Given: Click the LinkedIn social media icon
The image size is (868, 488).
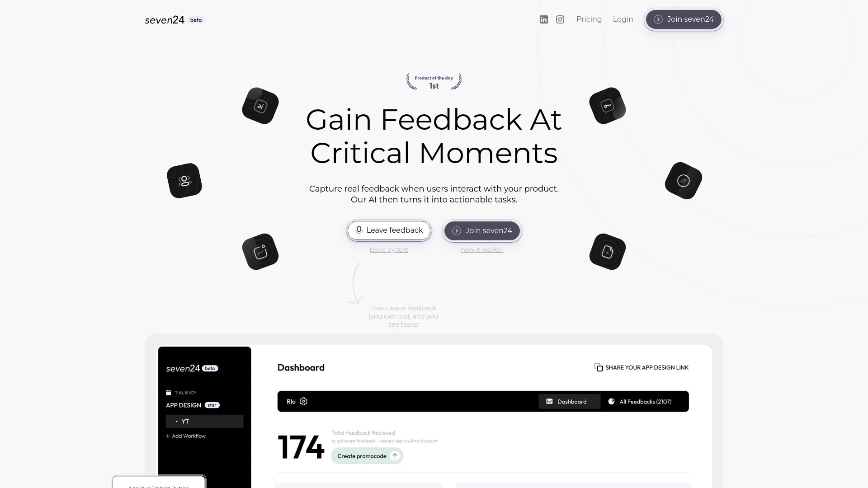Looking at the screenshot, I should click(x=544, y=19).
